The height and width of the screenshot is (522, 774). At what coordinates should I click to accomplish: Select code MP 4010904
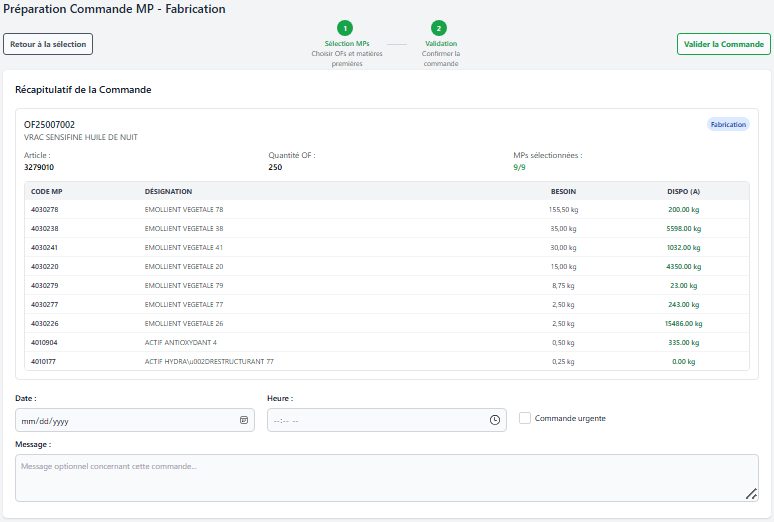pos(44,343)
